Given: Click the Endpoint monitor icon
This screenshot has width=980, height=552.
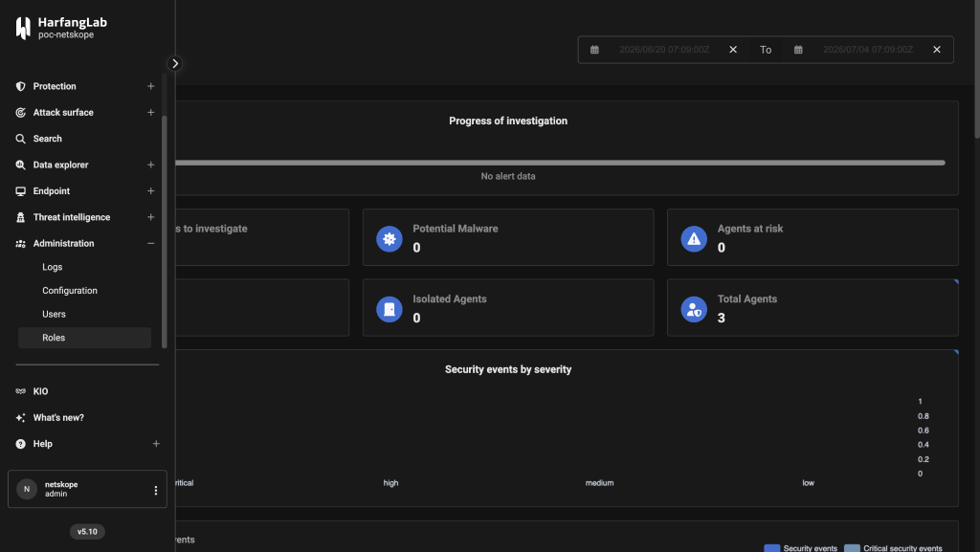Looking at the screenshot, I should coord(21,191).
